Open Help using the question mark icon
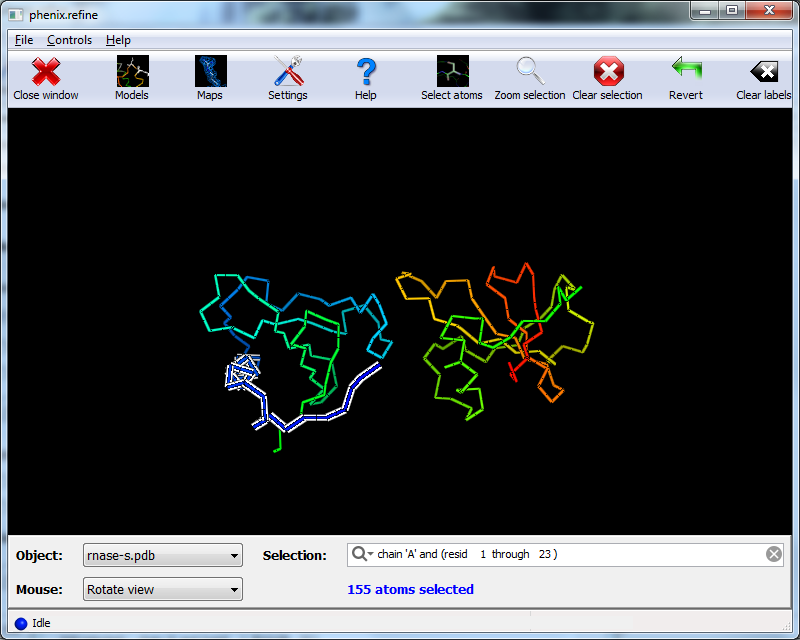 [365, 71]
